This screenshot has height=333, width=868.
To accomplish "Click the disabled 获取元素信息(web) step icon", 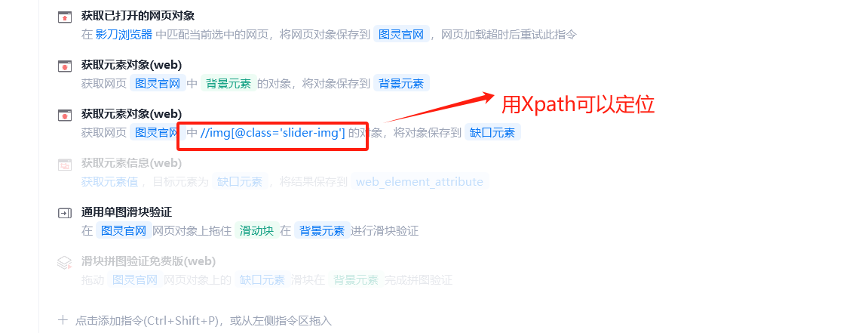I will [65, 164].
